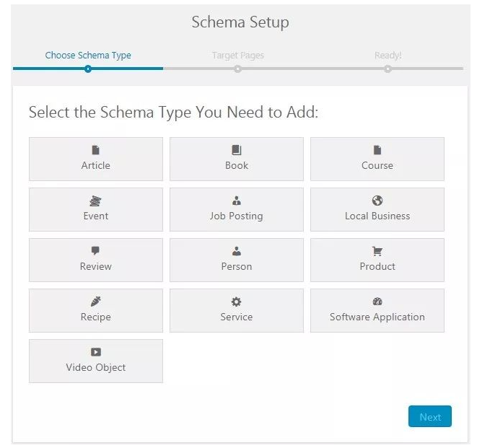Choose the Job Posting person icon
This screenshot has height=448, width=477.
[237, 201]
